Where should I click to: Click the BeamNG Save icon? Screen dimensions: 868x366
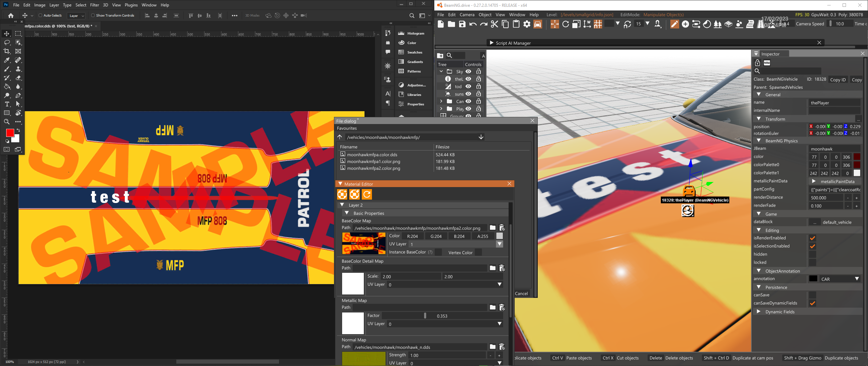[462, 24]
